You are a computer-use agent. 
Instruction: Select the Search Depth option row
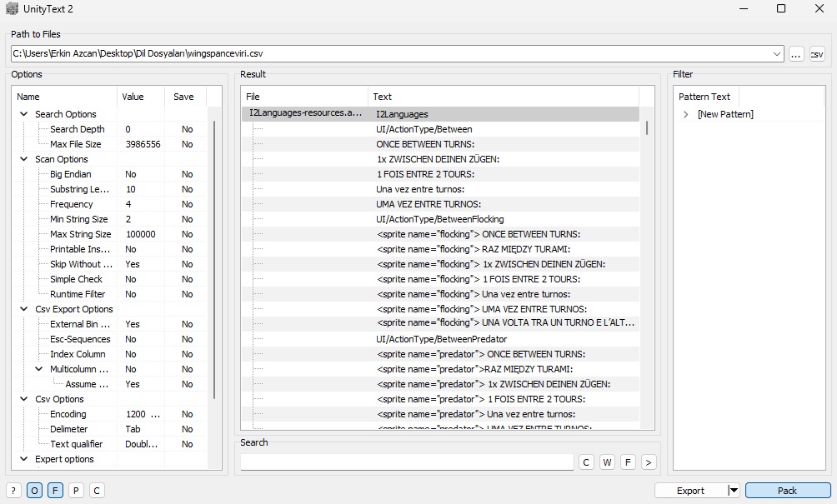click(109, 129)
